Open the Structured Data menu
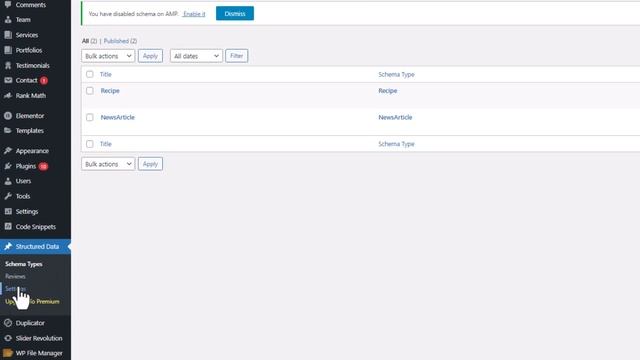 (36, 247)
